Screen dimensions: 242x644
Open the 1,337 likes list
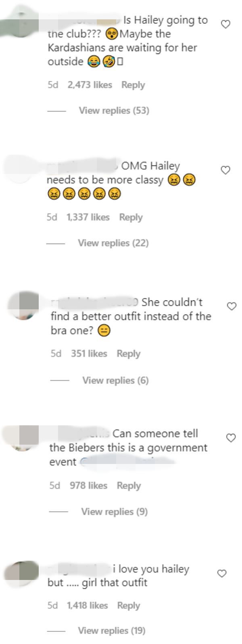click(88, 217)
